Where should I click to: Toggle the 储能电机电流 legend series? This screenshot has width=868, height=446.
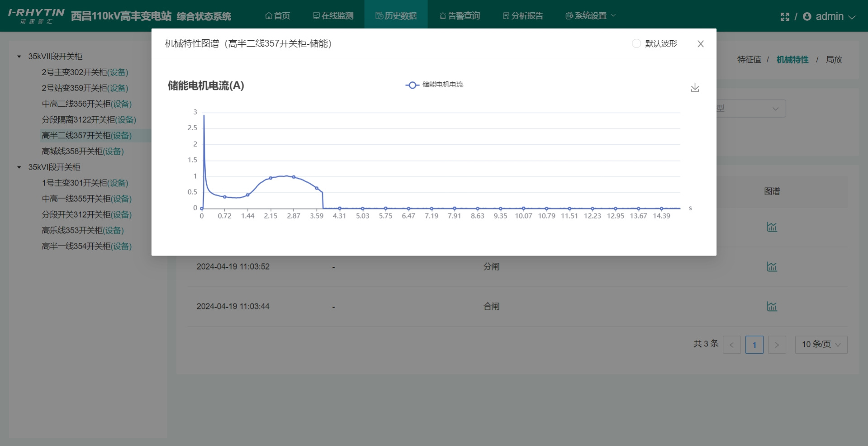coord(434,85)
